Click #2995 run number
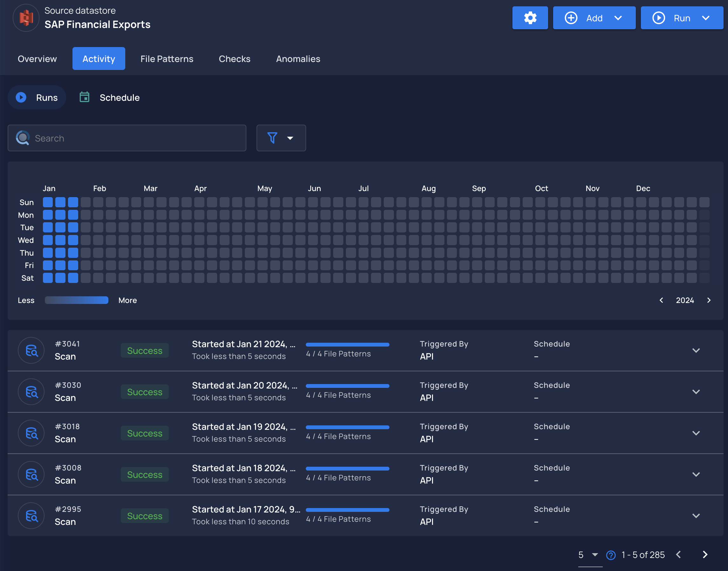The image size is (728, 571). pos(68,509)
